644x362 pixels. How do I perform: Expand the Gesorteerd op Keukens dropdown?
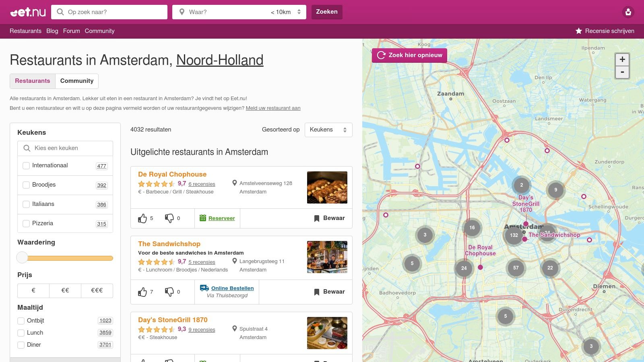(328, 130)
